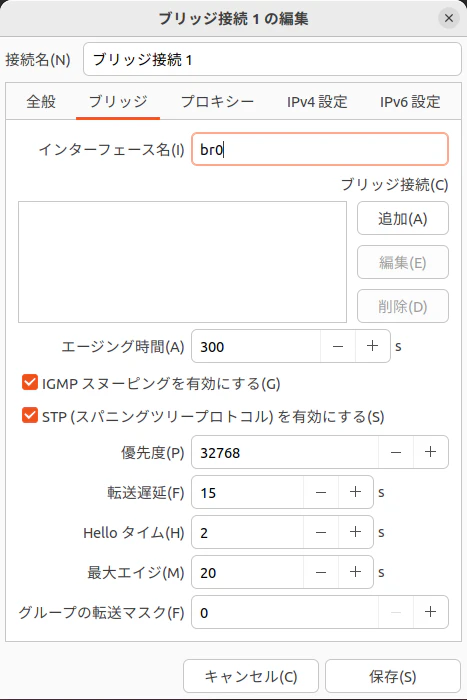Increase グループの転送マスク value with plus
Viewport: 467px width, 700px height.
click(x=430, y=612)
